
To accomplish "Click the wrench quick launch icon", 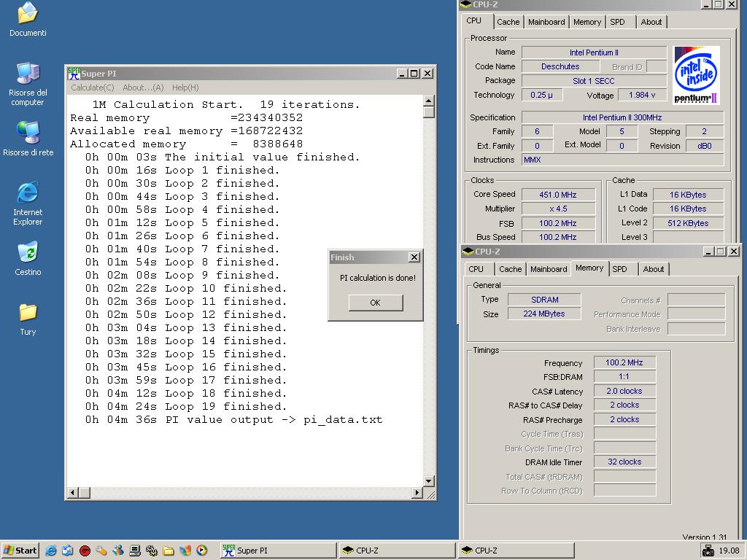I will click(x=101, y=551).
